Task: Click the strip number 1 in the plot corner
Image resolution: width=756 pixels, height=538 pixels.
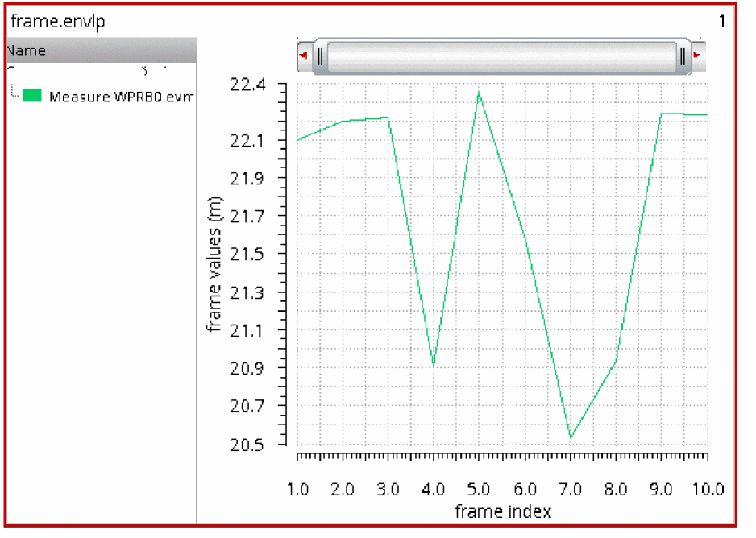Action: click(x=722, y=22)
